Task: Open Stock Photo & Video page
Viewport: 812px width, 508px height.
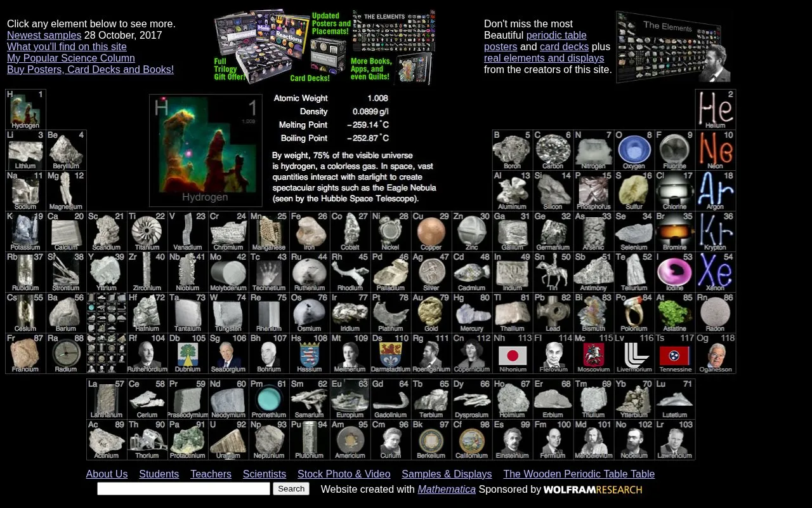Action: click(x=344, y=474)
